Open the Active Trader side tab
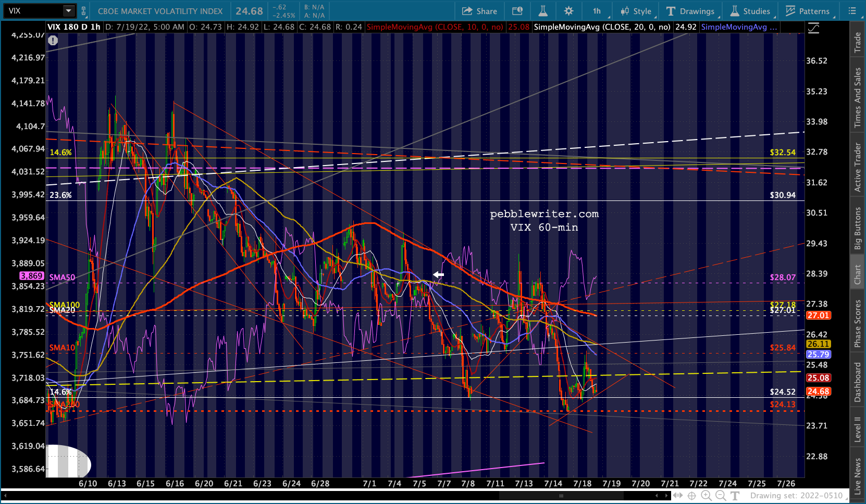866x504 pixels. [857, 167]
